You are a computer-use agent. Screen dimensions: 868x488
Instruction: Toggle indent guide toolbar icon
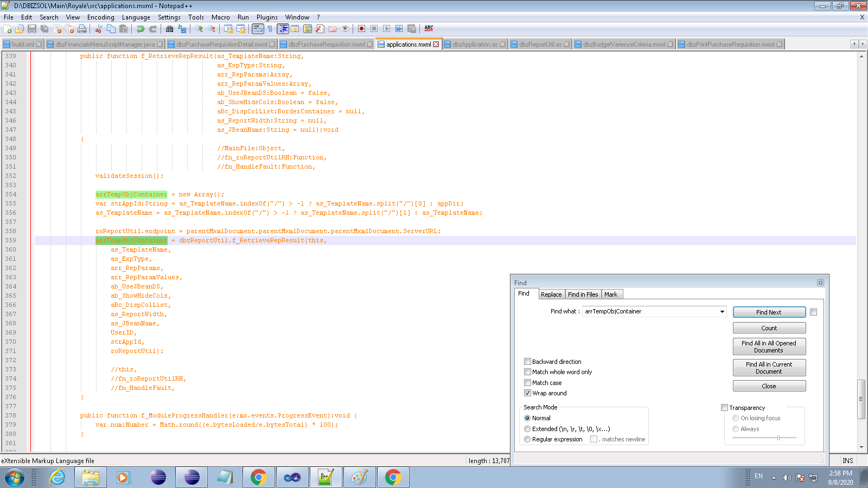click(283, 29)
